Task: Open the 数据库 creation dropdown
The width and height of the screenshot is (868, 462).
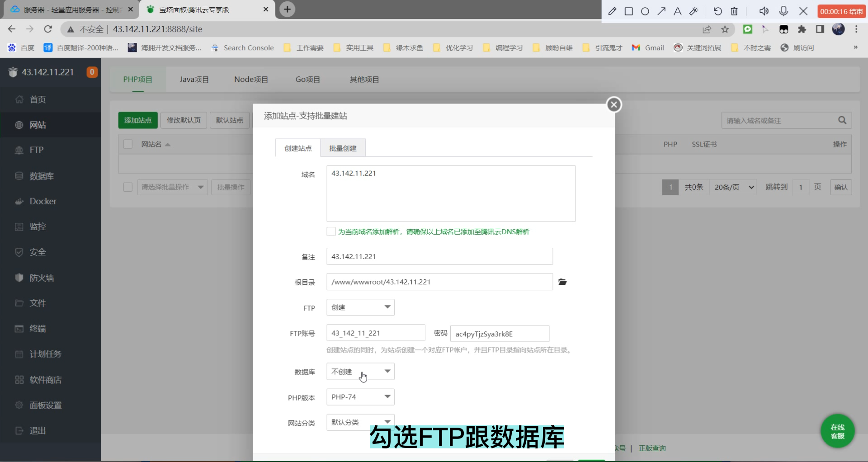Action: click(360, 371)
